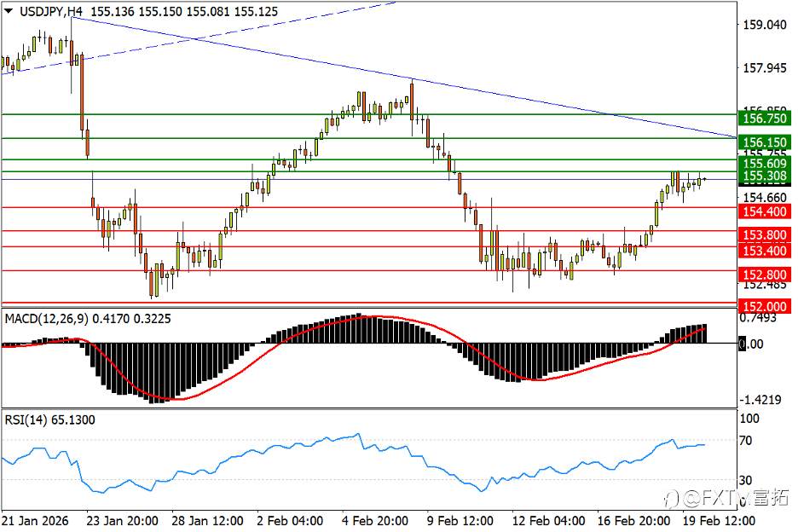Select the OHLC values 155.136 155.150 155.081 155.125

[184, 11]
